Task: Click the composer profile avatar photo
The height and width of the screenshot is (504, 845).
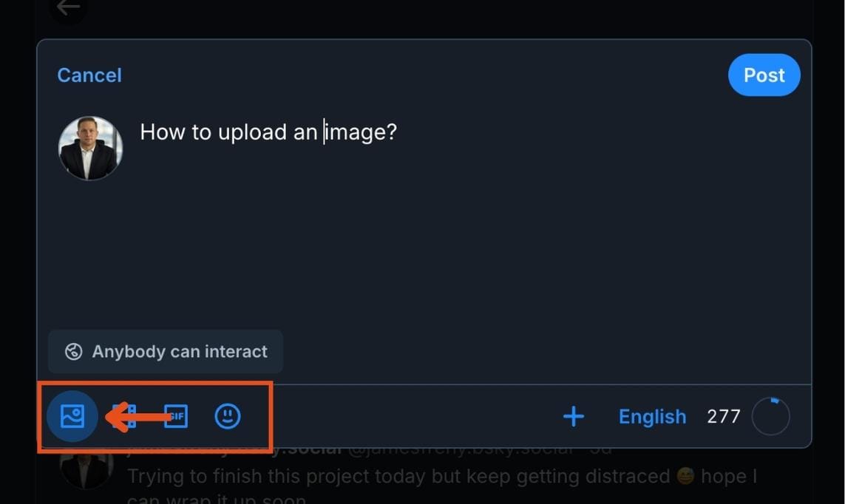Action: point(90,148)
